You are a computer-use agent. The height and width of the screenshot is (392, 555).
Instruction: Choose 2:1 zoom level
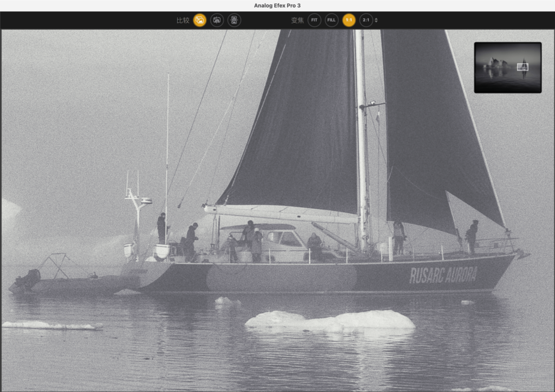click(366, 20)
